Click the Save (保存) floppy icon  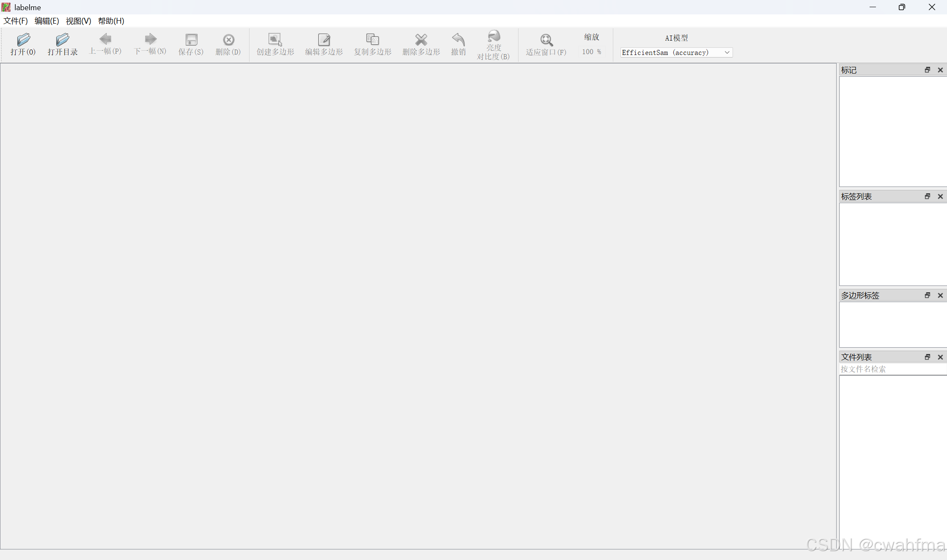pos(191,40)
